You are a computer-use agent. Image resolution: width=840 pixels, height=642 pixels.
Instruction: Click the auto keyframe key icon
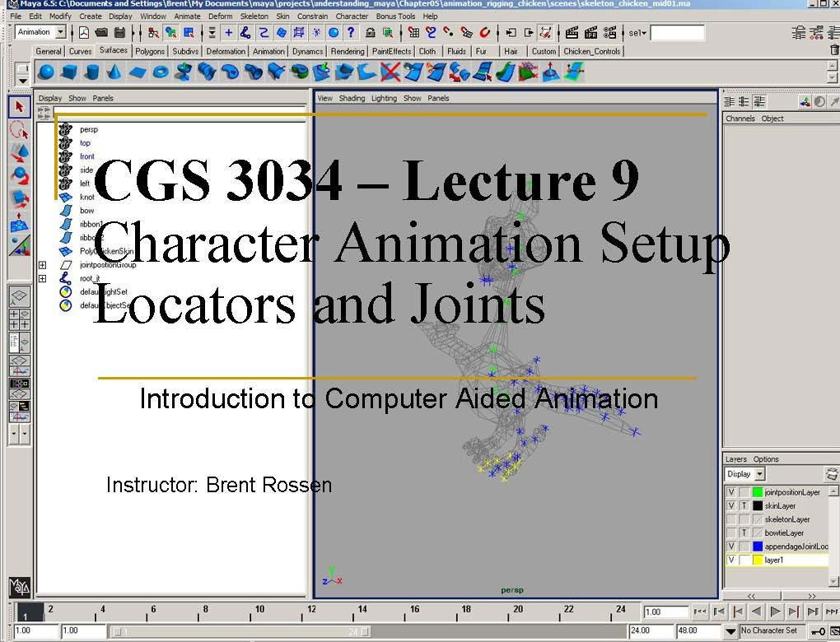pos(818,631)
